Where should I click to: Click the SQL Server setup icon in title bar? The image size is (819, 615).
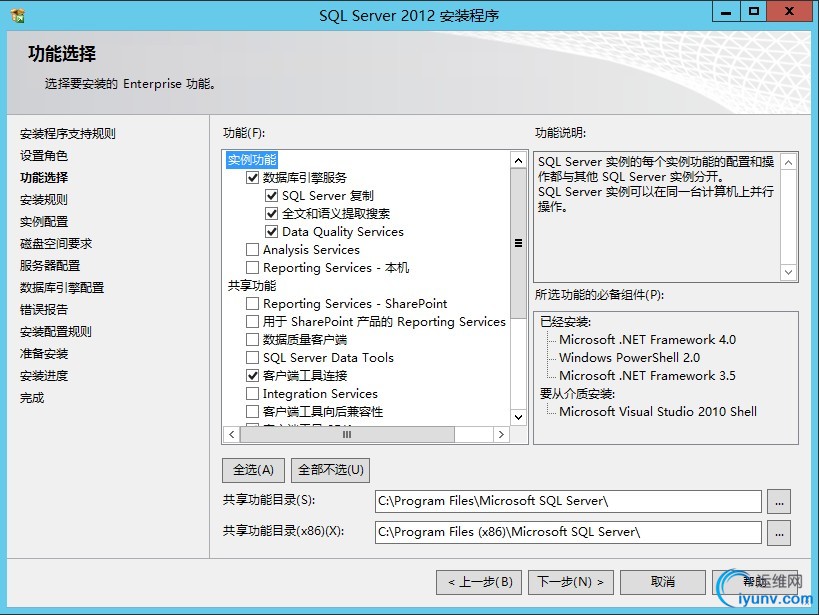[x=18, y=16]
